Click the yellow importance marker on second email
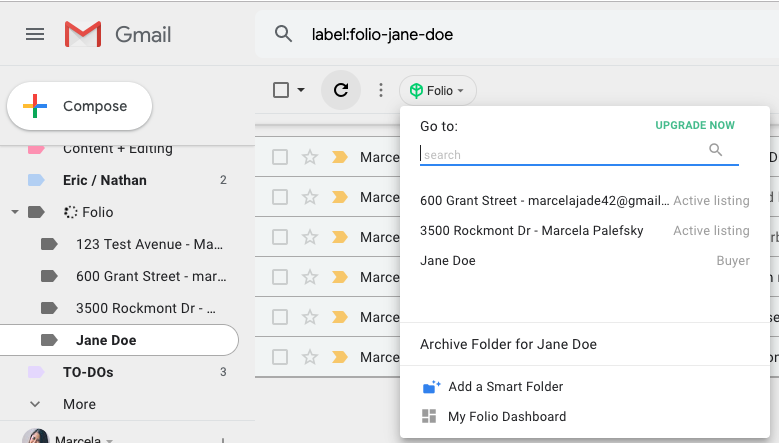779x443 pixels. pos(340,197)
